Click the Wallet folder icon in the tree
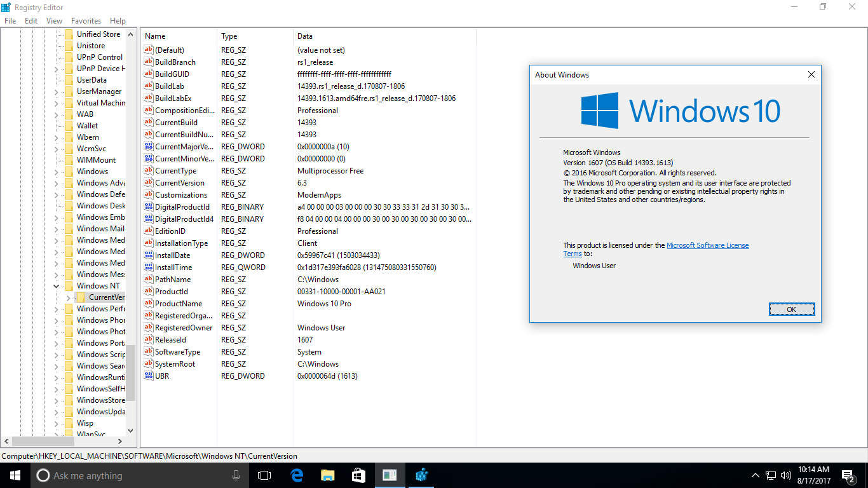 (69, 126)
